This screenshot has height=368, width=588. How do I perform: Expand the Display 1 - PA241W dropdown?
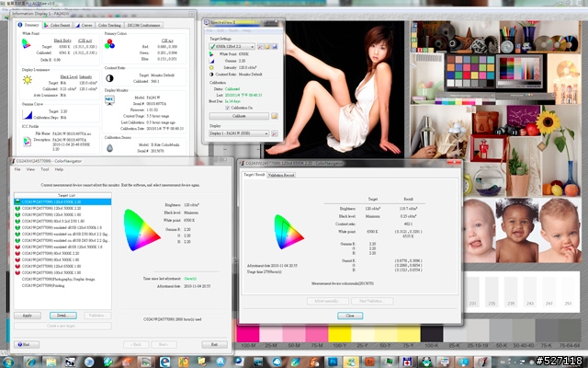239,133
